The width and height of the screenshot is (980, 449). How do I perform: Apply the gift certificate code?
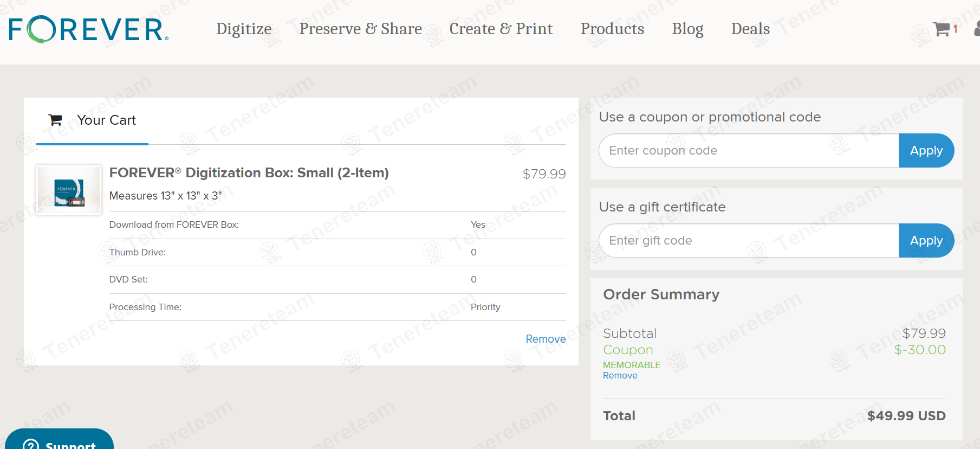pos(926,241)
